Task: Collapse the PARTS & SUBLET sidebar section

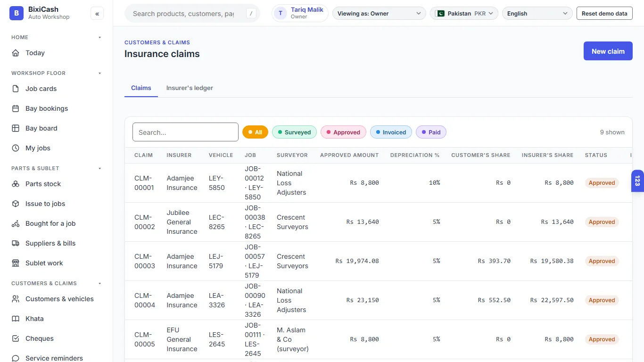Action: pos(99,168)
